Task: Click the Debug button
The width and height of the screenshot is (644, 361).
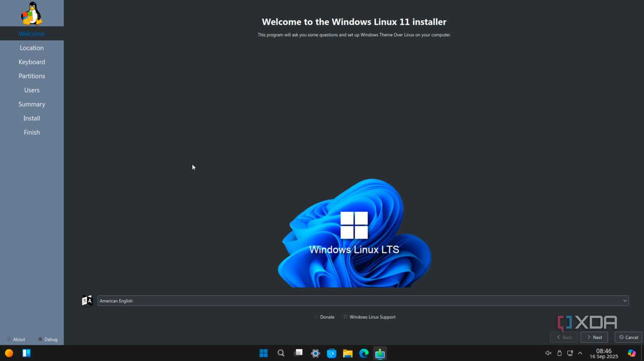Action: 48,339
